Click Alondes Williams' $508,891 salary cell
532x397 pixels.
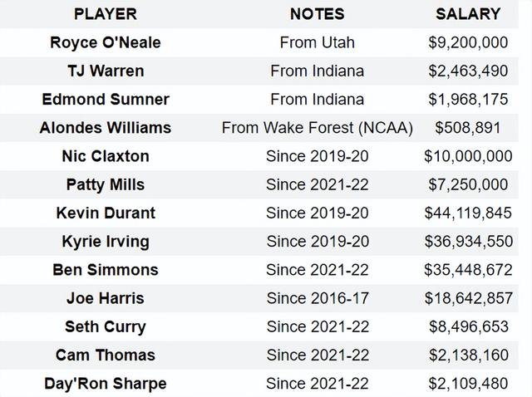(x=468, y=128)
